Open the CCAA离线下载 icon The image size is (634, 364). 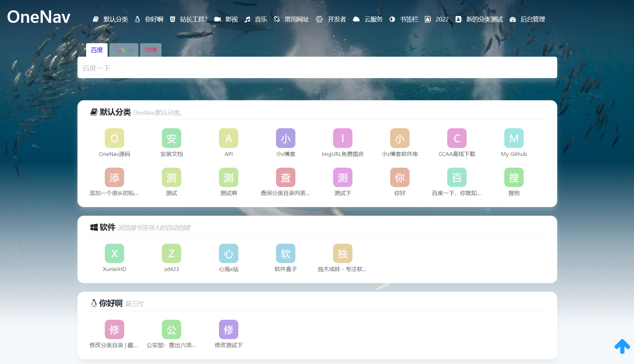point(457,138)
